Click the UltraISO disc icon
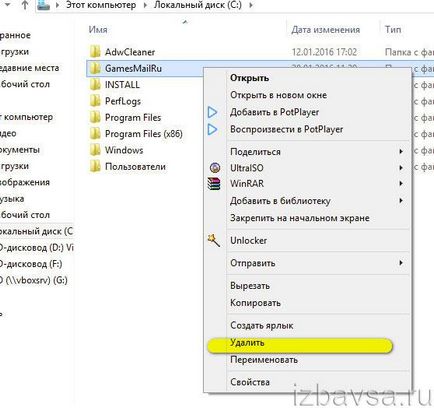Image resolution: width=434 pixels, height=408 pixels. tap(215, 167)
